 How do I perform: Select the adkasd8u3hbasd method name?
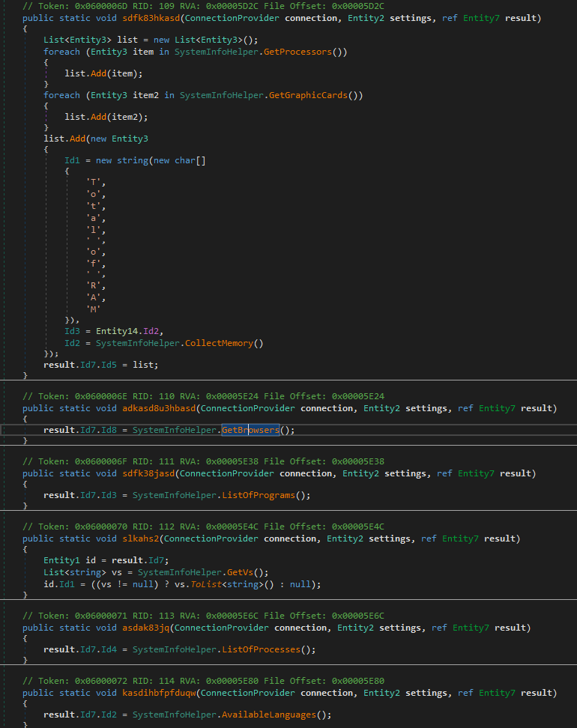point(158,408)
